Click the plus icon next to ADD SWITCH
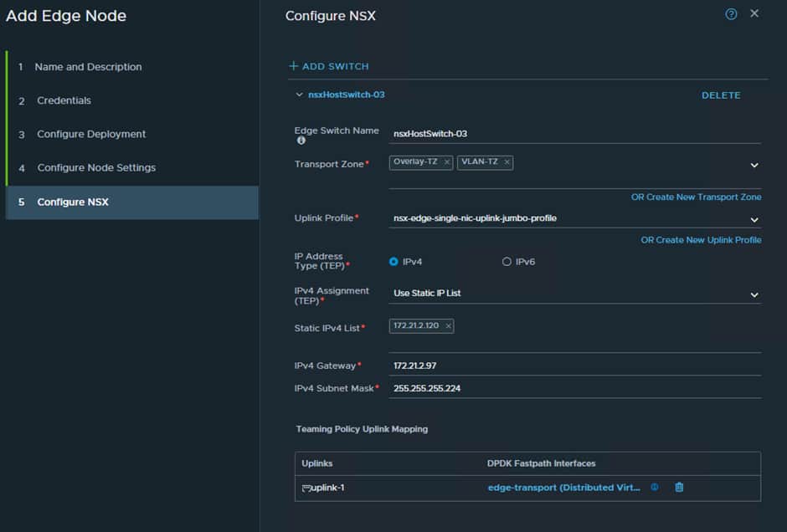This screenshot has height=532, width=787. click(294, 66)
